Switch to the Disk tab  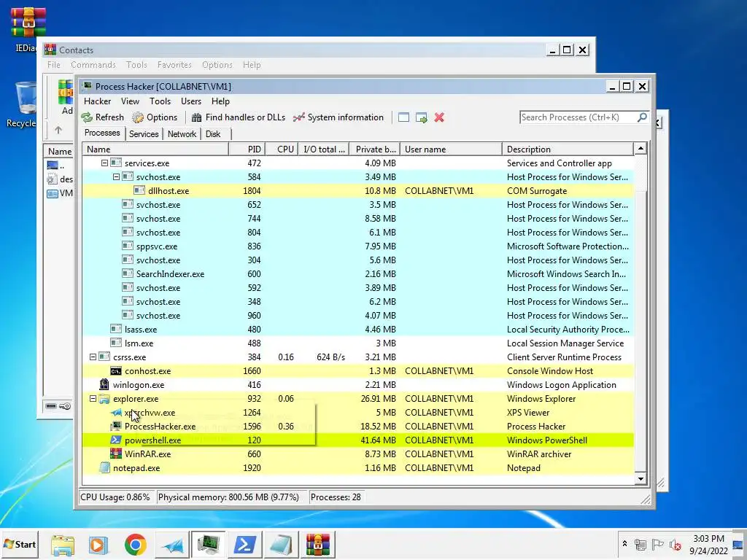tap(213, 134)
